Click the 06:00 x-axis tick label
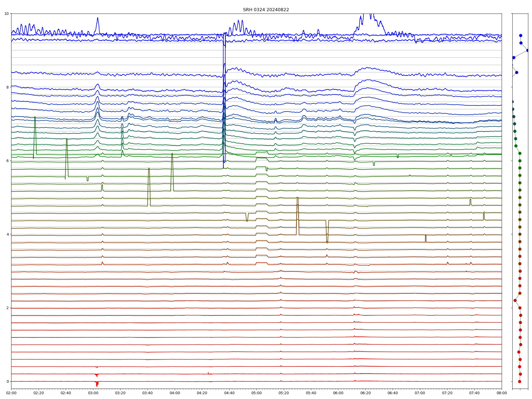Image resolution: width=532 pixels, height=399 pixels. 338,393
